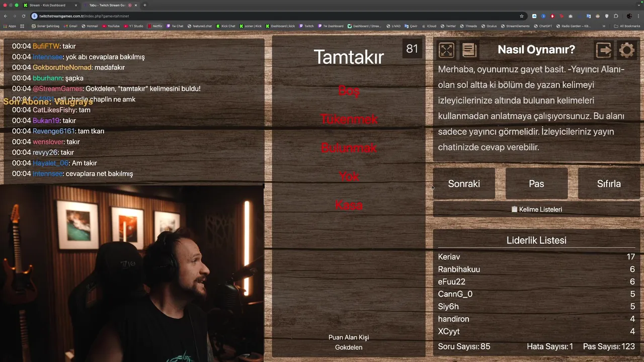Click the 81 countdown timer

point(412,49)
